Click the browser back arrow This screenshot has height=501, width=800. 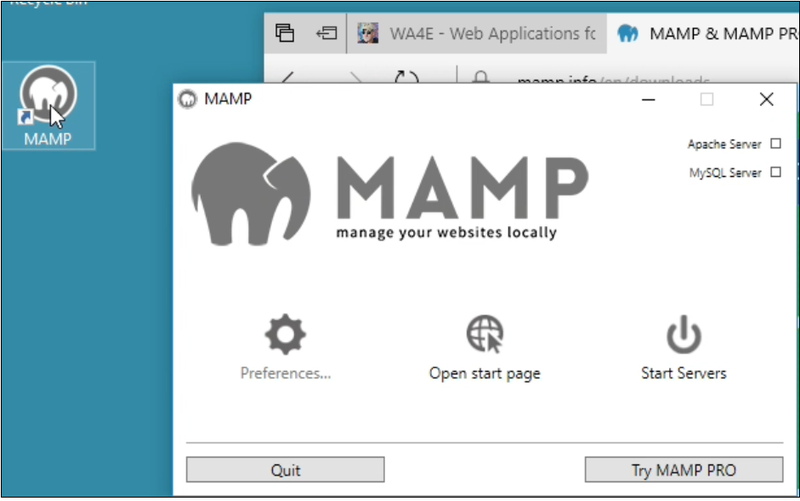[288, 78]
